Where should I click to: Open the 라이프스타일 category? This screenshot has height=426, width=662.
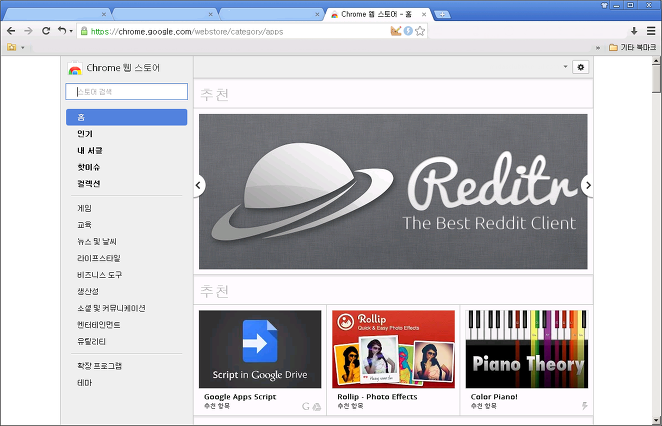[x=98, y=258]
